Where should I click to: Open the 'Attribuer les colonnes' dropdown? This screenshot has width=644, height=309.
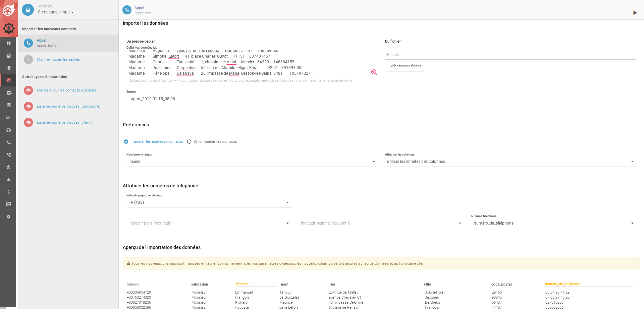click(x=511, y=162)
